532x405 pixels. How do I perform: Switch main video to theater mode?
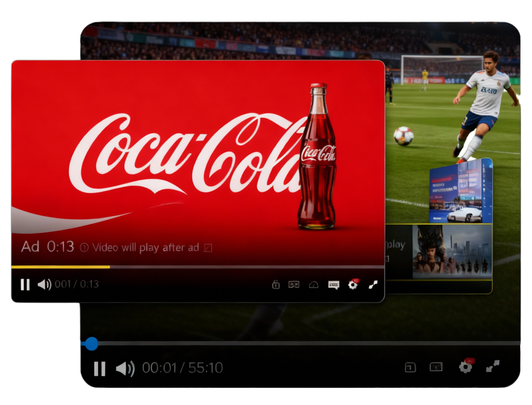click(436, 368)
